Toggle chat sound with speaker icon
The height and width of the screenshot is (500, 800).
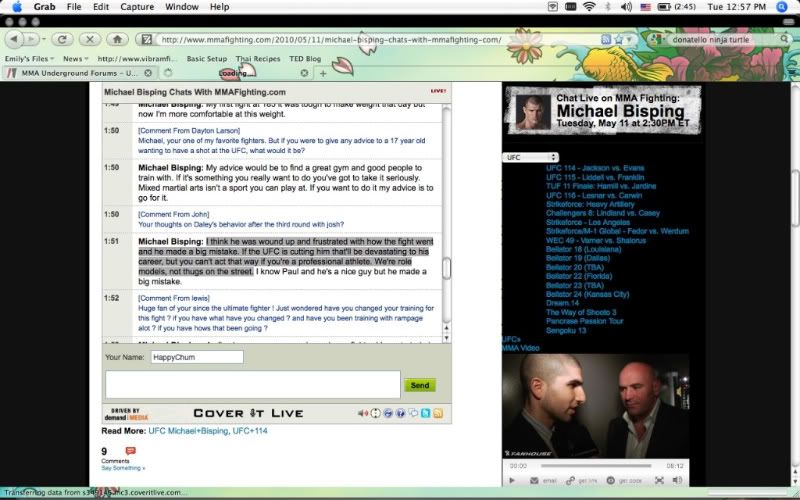pyautogui.click(x=363, y=413)
